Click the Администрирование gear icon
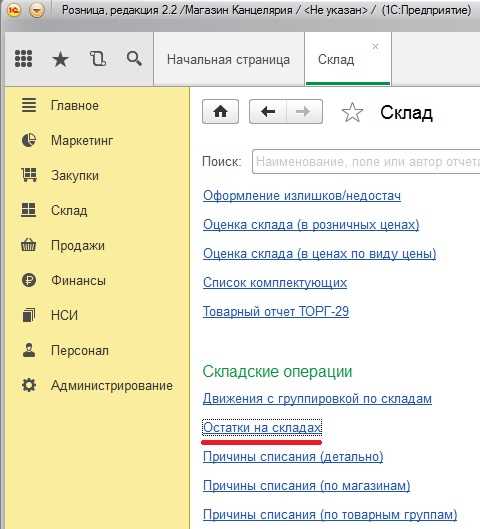The height and width of the screenshot is (529, 480). (x=29, y=385)
